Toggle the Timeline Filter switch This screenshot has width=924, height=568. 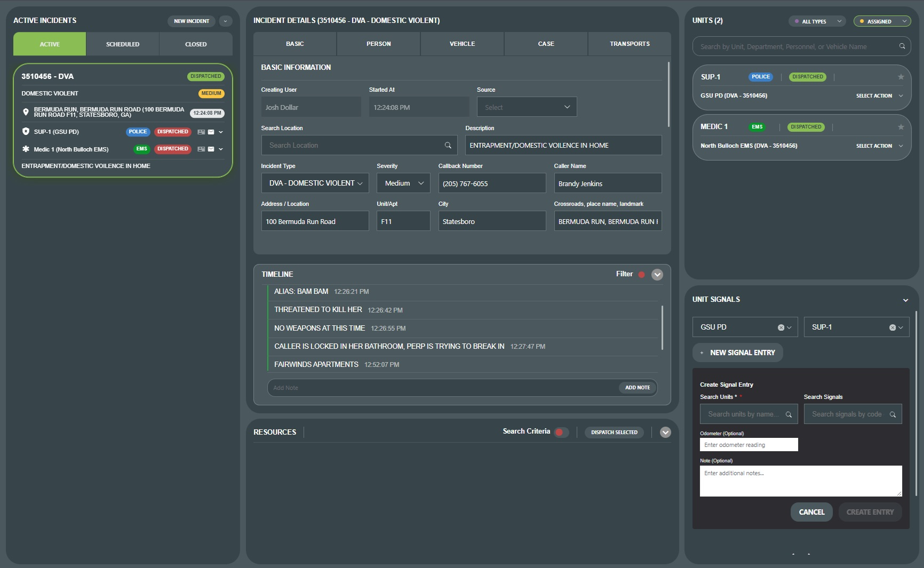641,275
